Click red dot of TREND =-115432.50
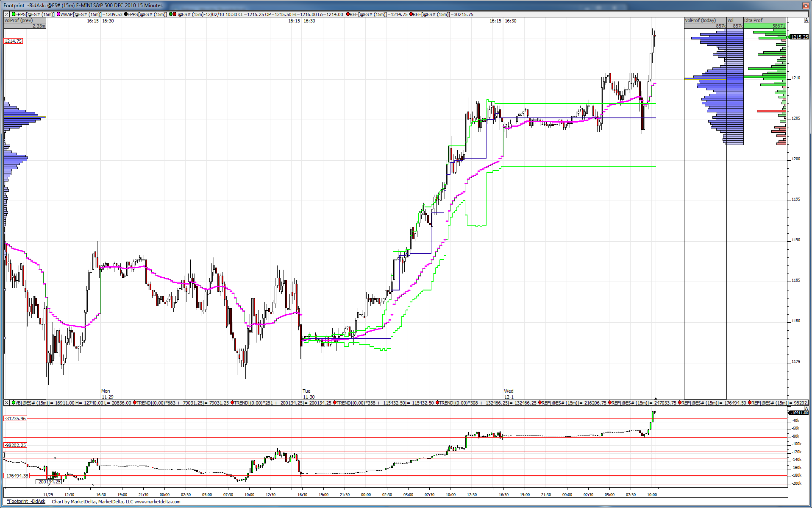Viewport: 812px width, 508px height. [x=335, y=402]
